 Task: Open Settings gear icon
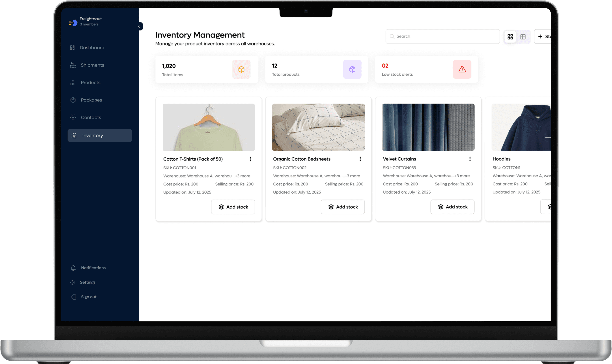click(x=73, y=282)
